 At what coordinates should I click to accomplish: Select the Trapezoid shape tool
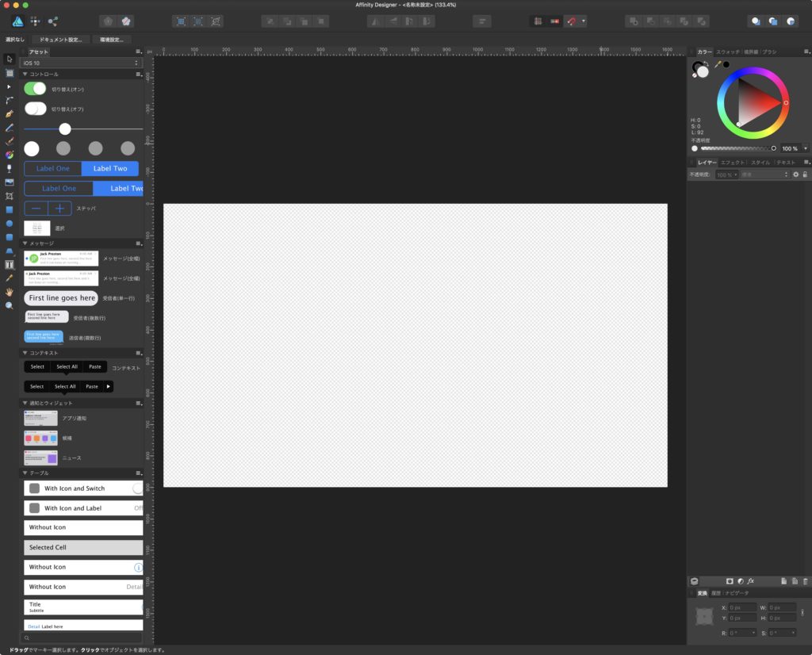click(10, 251)
